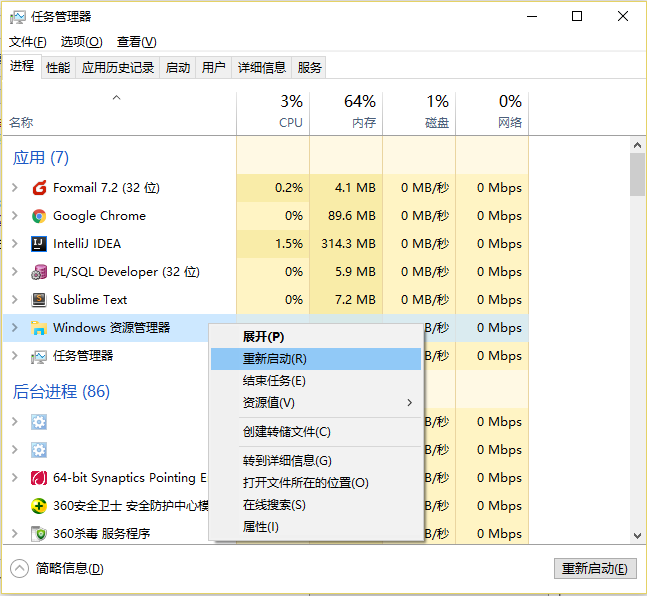Choose 在线搜索(S) in the context menu
The height and width of the screenshot is (596, 647).
click(x=316, y=505)
